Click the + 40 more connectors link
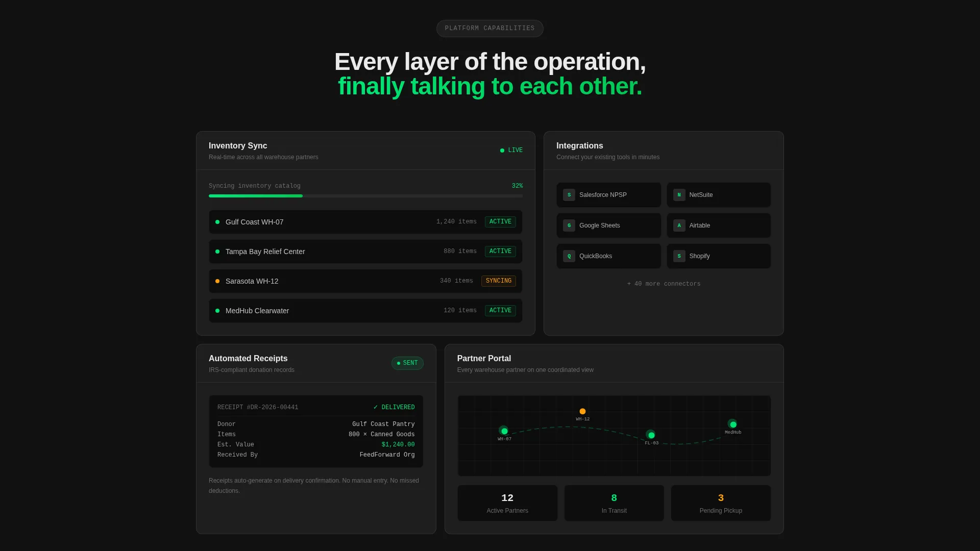The image size is (980, 551). tap(664, 284)
